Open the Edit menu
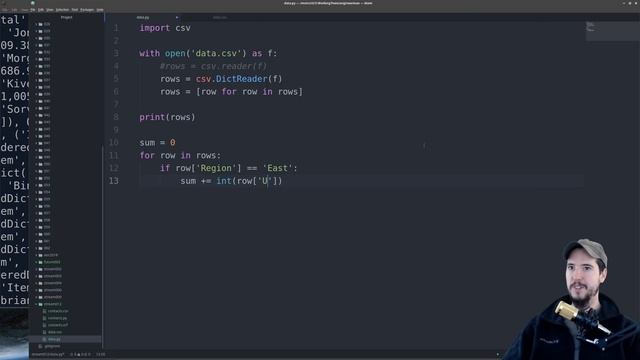The image size is (640, 360). pos(41,10)
